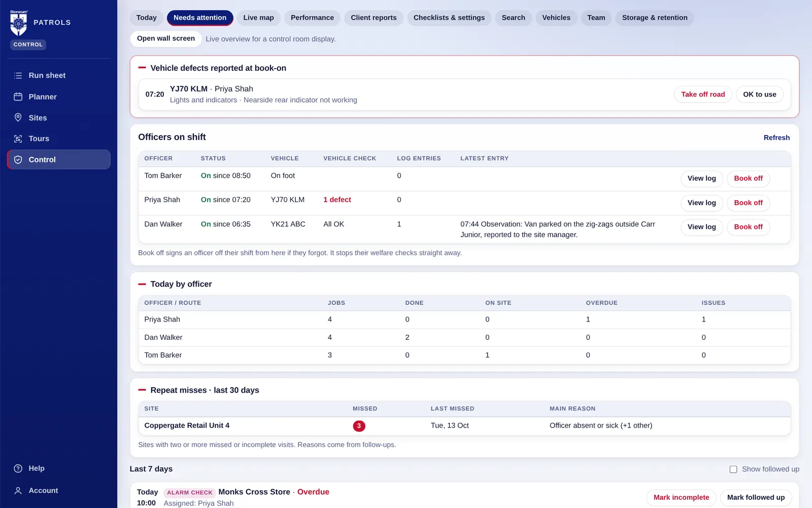Open Planner in the sidebar

pyautogui.click(x=58, y=97)
